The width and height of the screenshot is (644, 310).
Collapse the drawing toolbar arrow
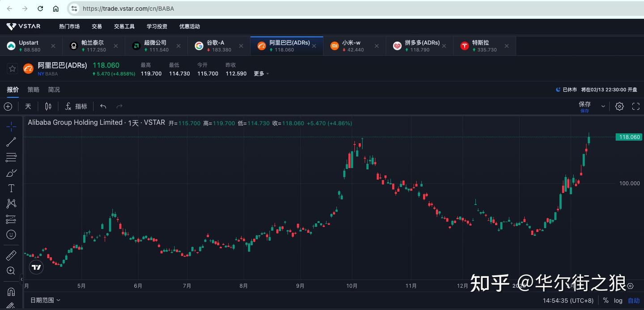click(21, 280)
